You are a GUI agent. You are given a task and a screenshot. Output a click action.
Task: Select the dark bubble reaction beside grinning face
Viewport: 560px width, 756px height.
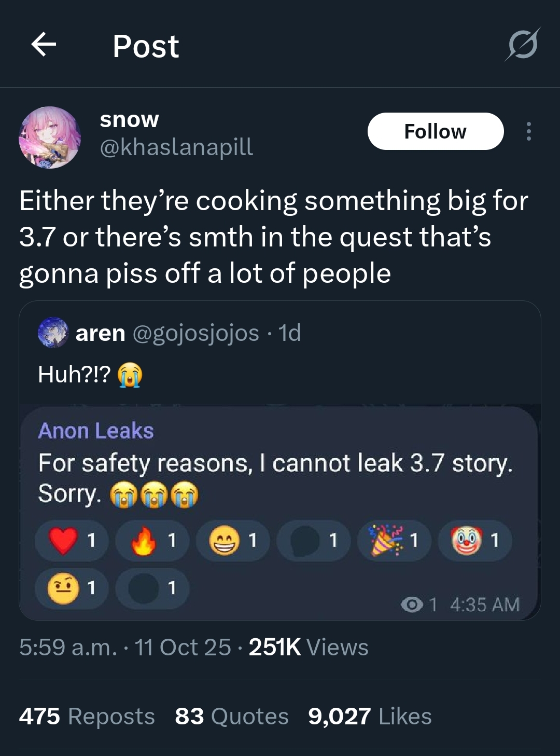[314, 541]
